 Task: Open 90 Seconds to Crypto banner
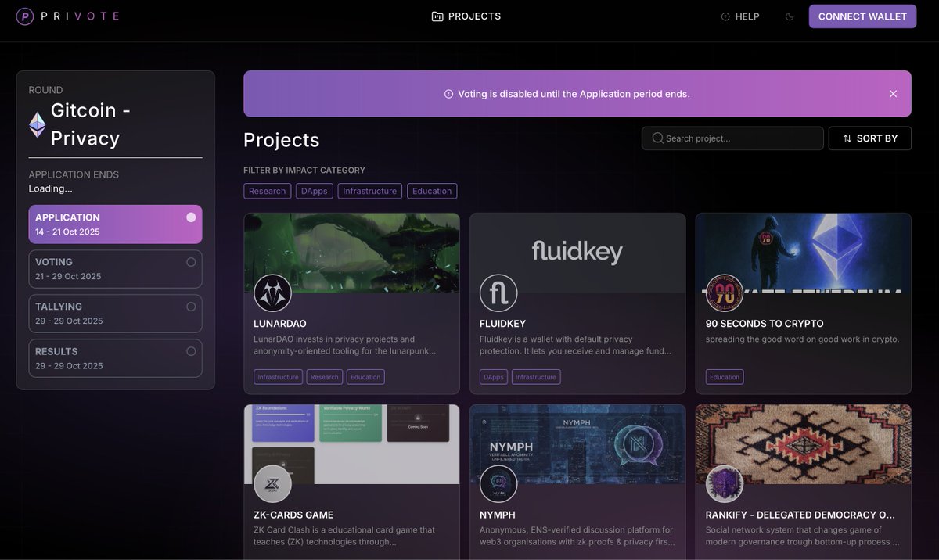(804, 253)
